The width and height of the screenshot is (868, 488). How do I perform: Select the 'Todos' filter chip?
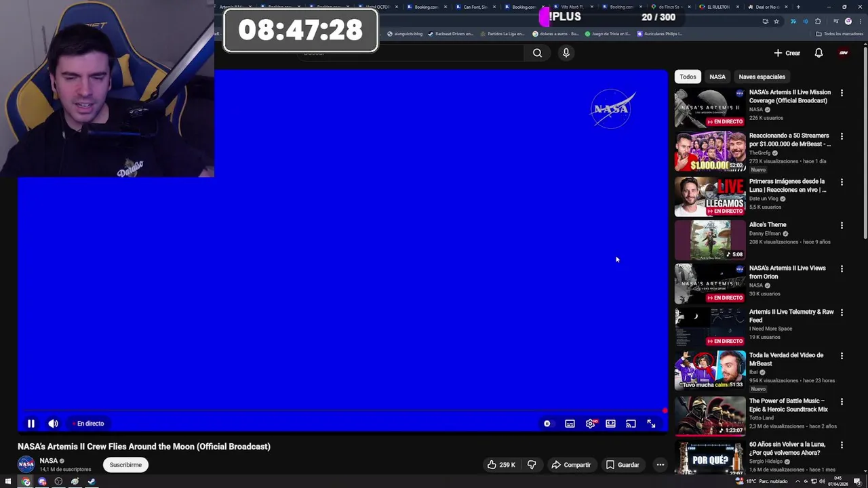[x=688, y=77]
